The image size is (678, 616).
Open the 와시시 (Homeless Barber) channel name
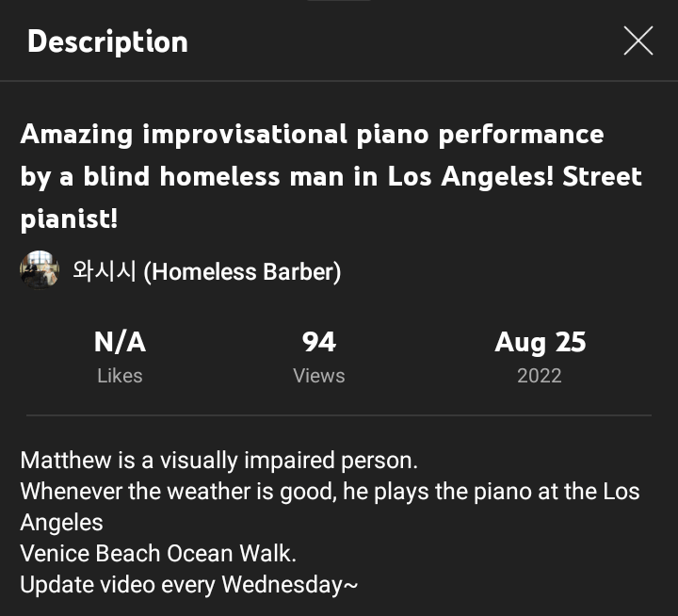point(206,271)
